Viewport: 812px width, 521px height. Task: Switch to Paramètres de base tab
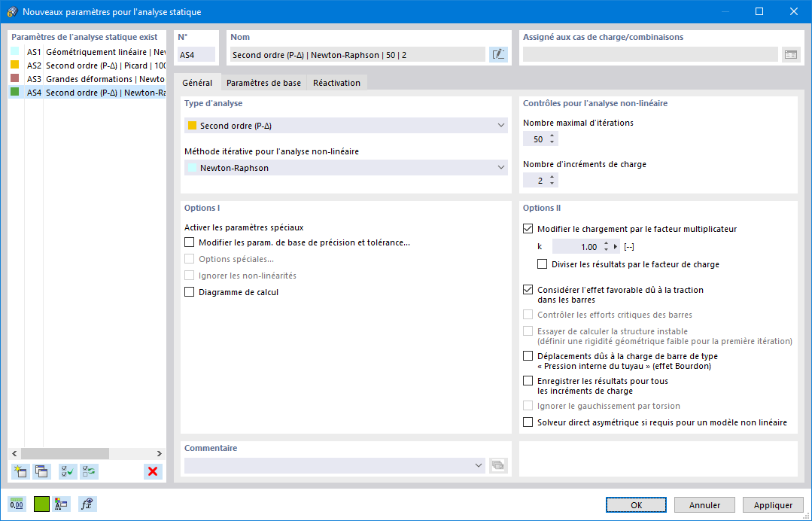[x=263, y=82]
